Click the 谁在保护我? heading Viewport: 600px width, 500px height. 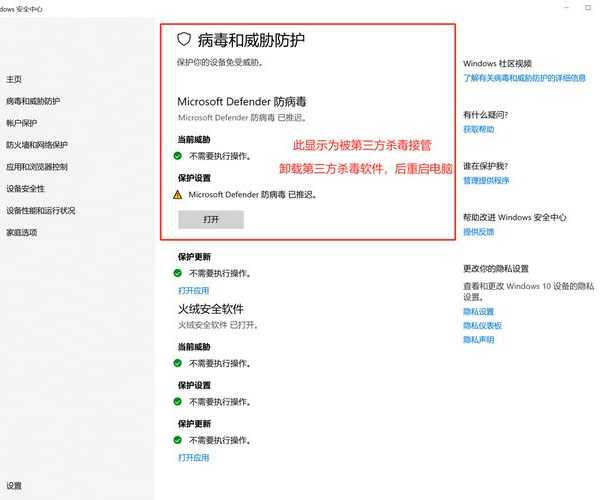[486, 166]
